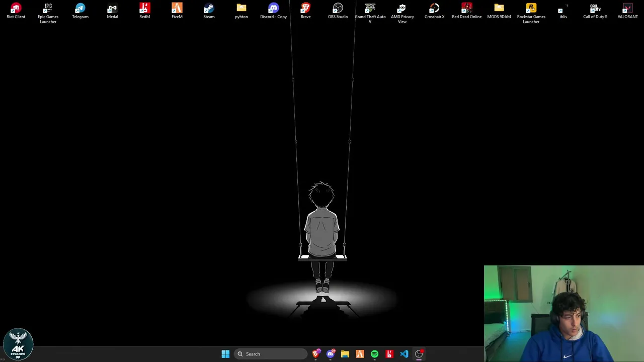Open RedM from the taskbar
This screenshot has width=644, height=362.
click(x=389, y=354)
